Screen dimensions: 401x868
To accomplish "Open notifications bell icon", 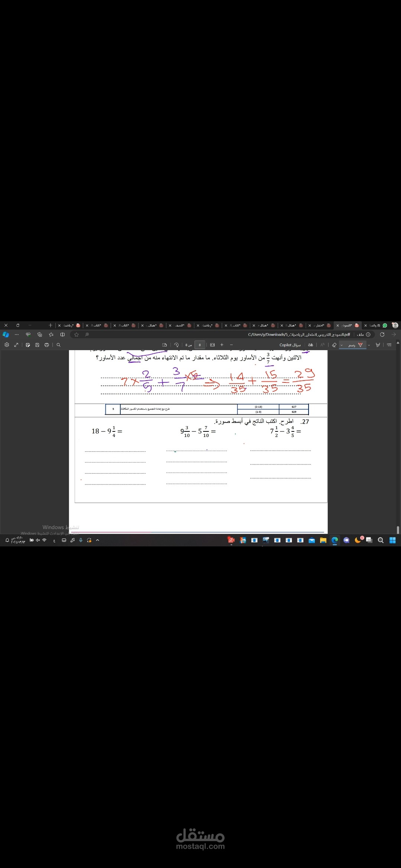I will (x=7, y=540).
